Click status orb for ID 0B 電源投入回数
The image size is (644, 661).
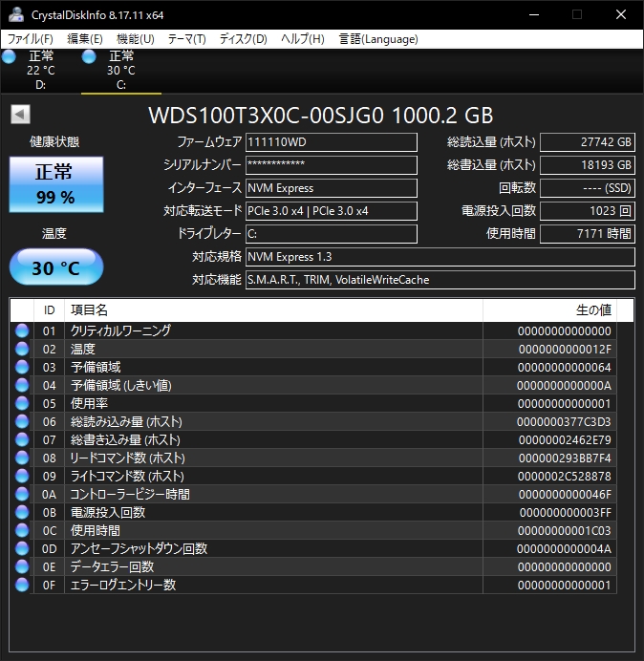tap(22, 512)
